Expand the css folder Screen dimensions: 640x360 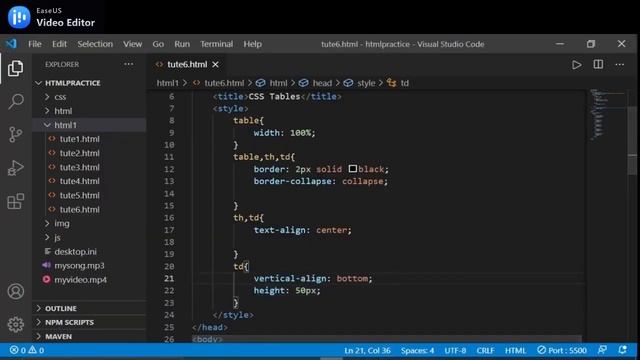[x=60, y=97]
